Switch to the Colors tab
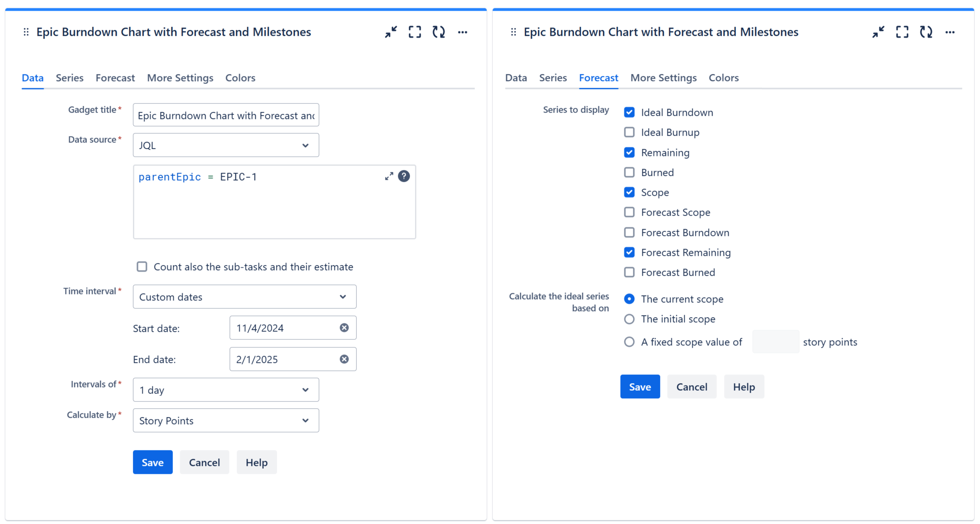Image resolution: width=980 pixels, height=524 pixels. pos(240,78)
